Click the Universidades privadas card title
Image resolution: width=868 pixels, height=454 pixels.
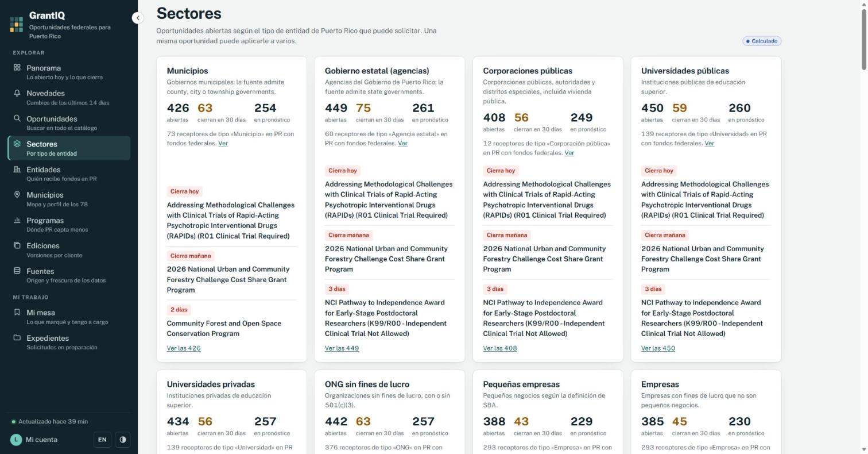point(211,384)
